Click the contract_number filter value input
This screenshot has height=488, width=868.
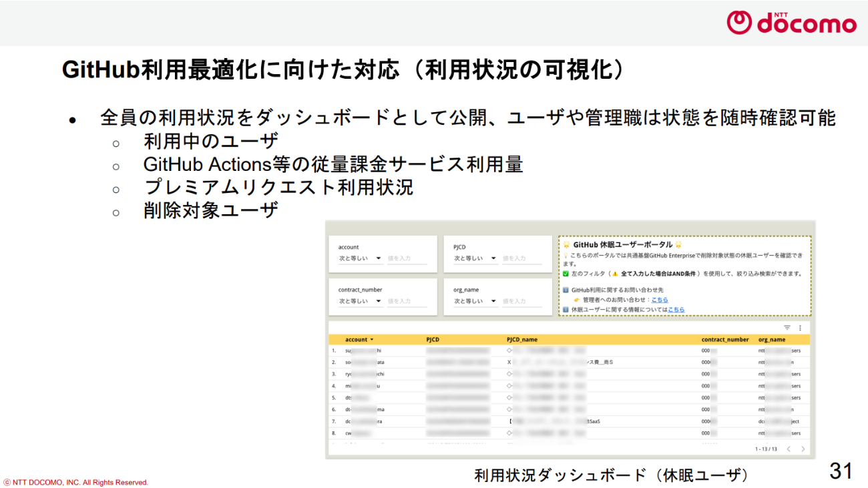point(407,301)
